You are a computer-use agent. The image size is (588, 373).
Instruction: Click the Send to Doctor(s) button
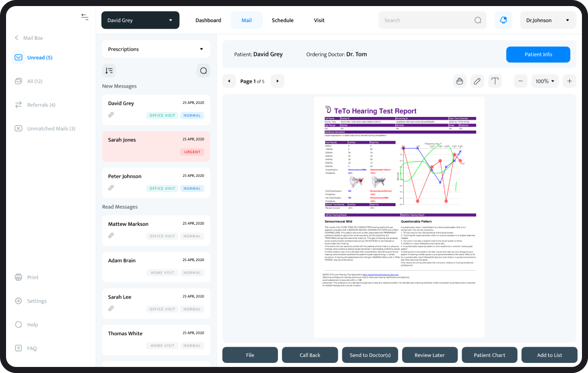[370, 355]
